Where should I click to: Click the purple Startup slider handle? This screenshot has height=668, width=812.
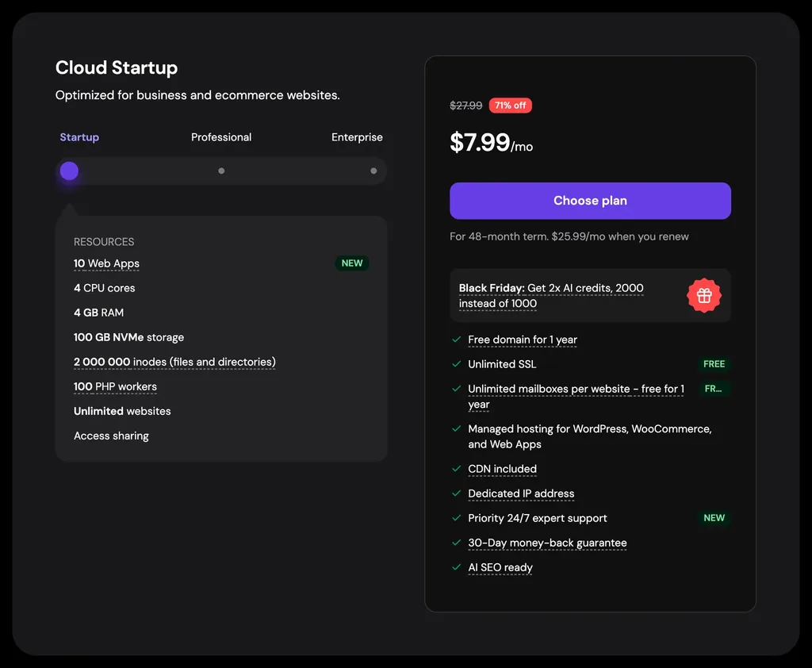tap(69, 171)
